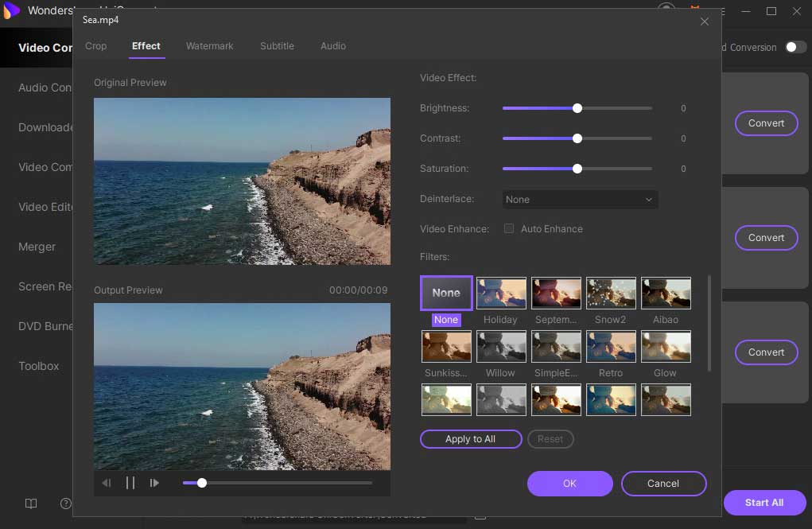
Task: Apply the Retro filter
Action: tap(610, 346)
